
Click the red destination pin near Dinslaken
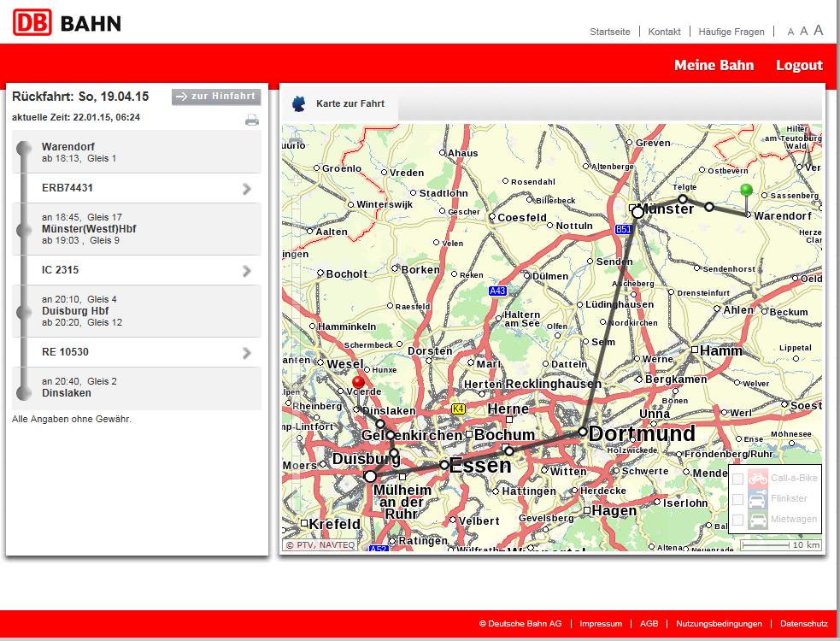tap(358, 383)
